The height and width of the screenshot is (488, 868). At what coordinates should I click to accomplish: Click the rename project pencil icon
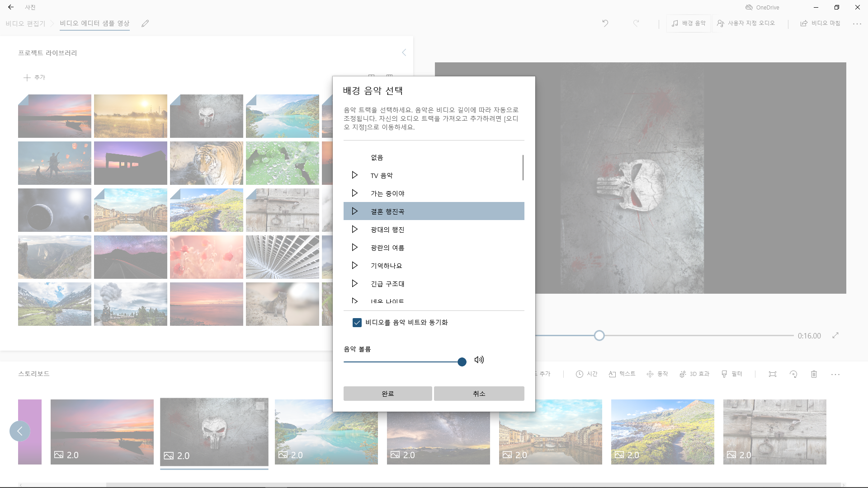[145, 23]
